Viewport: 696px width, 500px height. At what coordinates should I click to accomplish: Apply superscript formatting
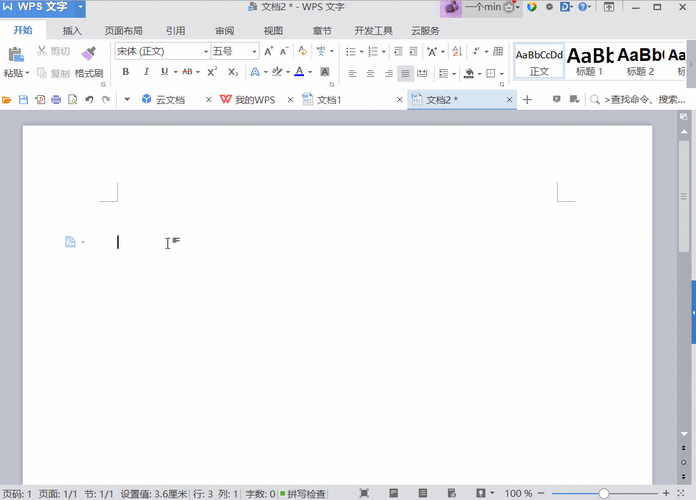pos(212,72)
